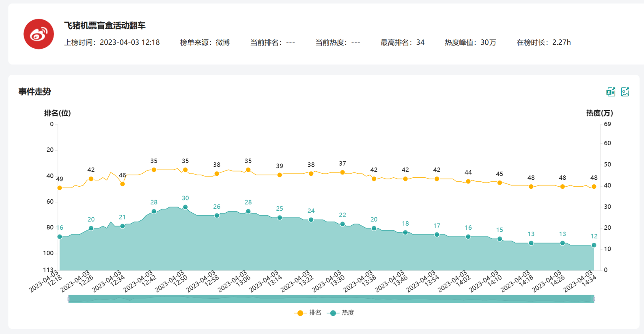Click the event title 飞猪机票盲盒活动翻车

(x=105, y=26)
